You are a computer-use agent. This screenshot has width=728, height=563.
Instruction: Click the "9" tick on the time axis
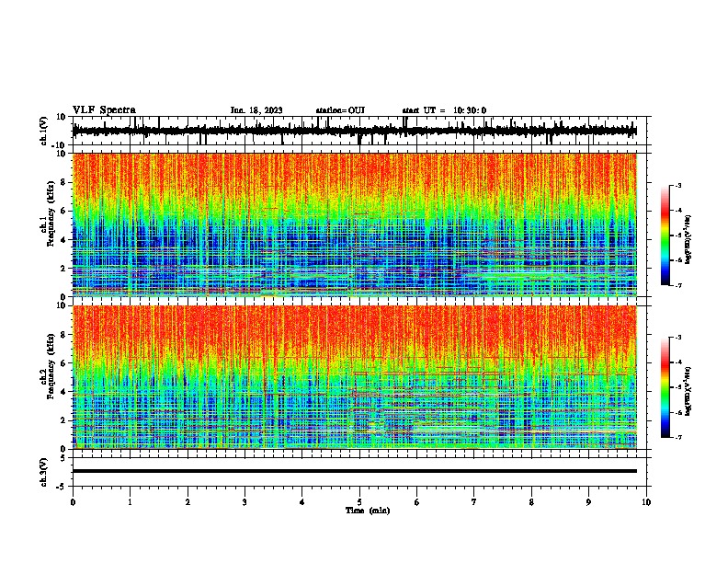coord(588,502)
